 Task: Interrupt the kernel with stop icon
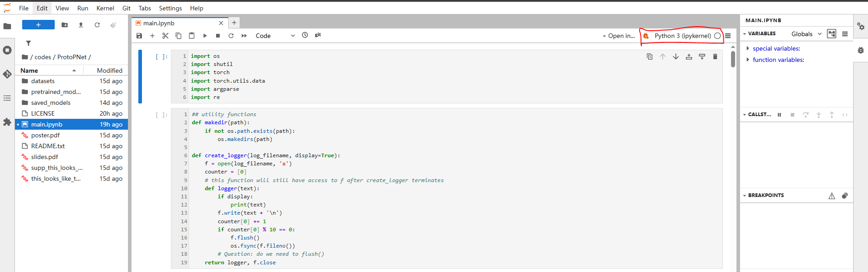[x=218, y=36]
